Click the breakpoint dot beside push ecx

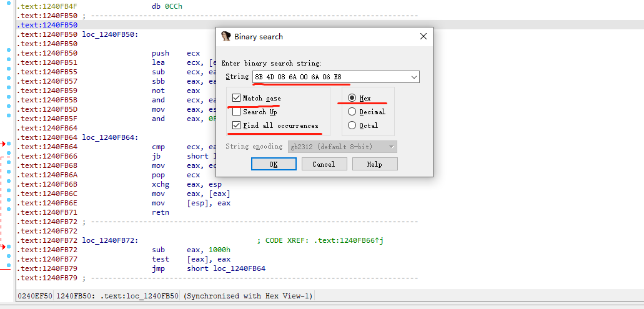tap(9, 53)
